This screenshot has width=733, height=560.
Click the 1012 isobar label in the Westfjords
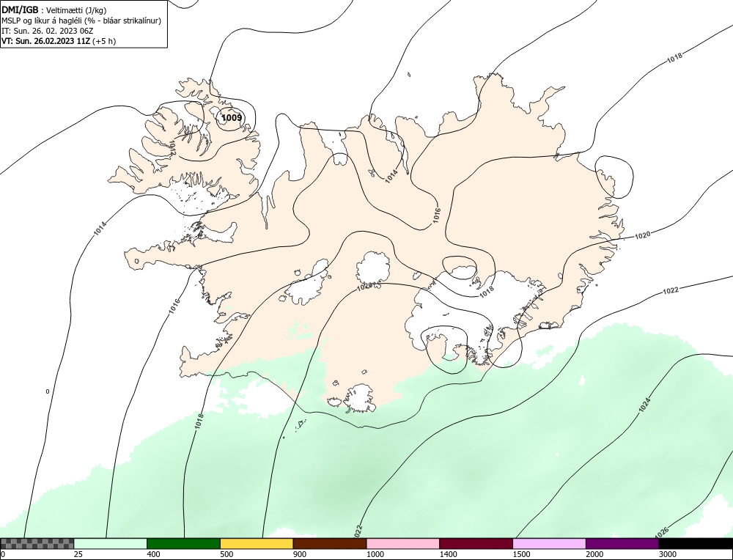pos(172,147)
